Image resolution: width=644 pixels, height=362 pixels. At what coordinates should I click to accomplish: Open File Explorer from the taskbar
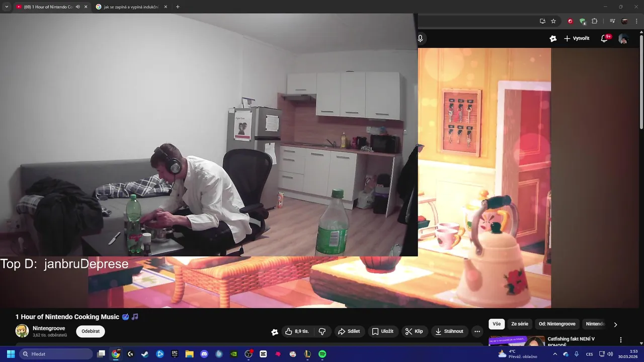[189, 354]
